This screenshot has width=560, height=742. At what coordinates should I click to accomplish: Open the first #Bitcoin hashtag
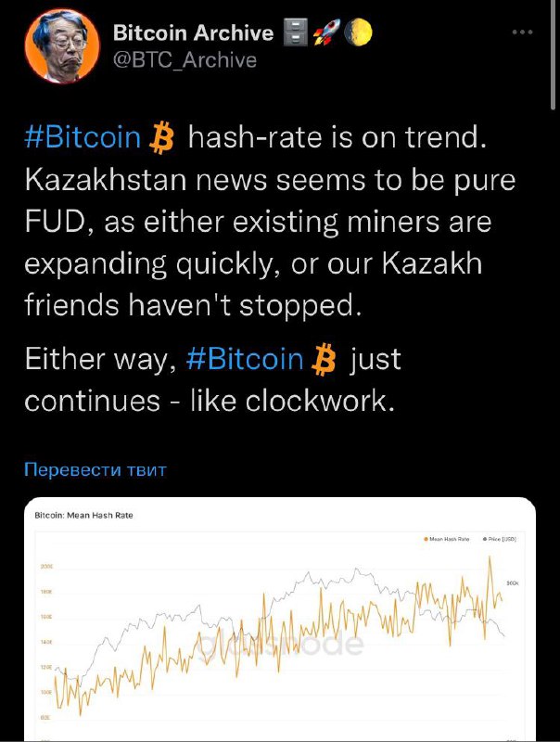tap(83, 138)
